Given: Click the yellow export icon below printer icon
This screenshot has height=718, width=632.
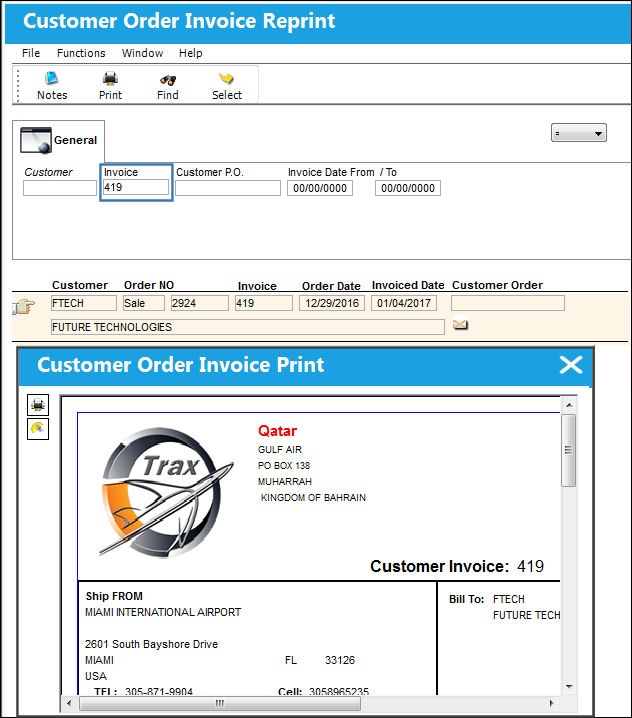Looking at the screenshot, I should pyautogui.click(x=38, y=429).
